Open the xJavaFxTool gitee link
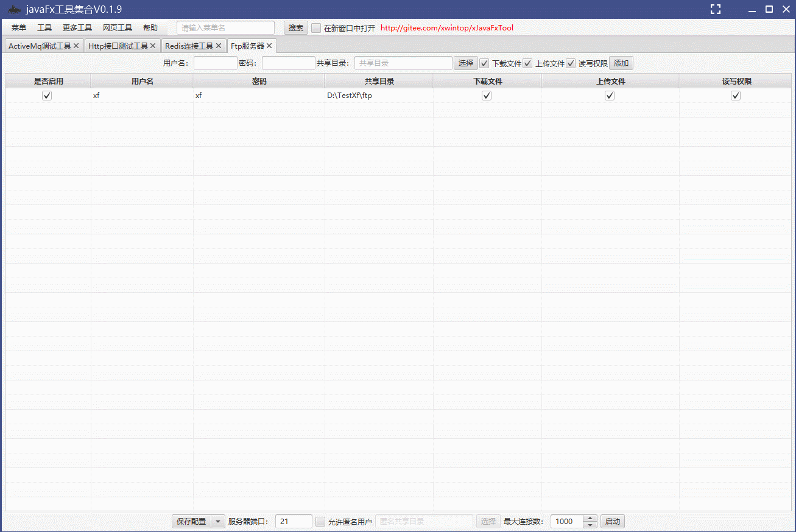This screenshot has height=532, width=796. 446,27
